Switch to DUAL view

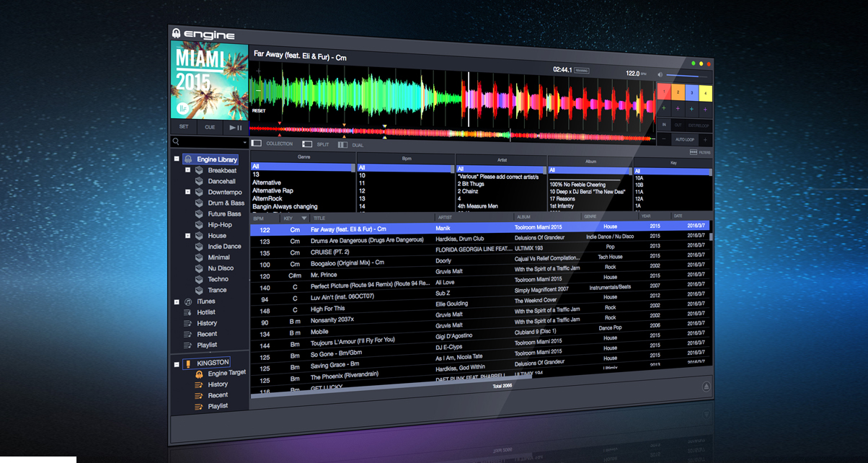pos(351,145)
